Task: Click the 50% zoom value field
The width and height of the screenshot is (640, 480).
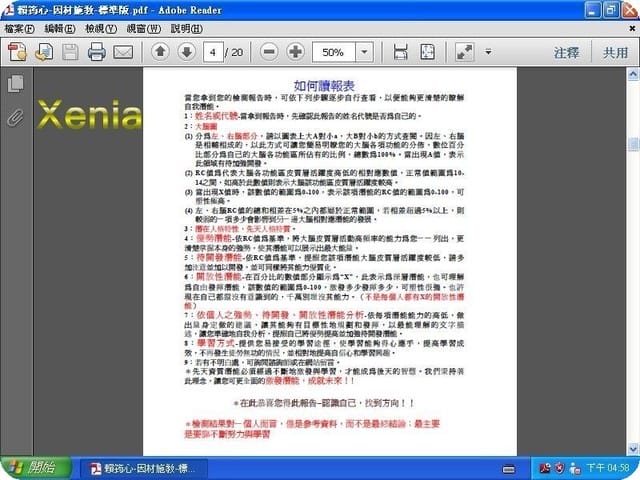Action: (x=333, y=52)
